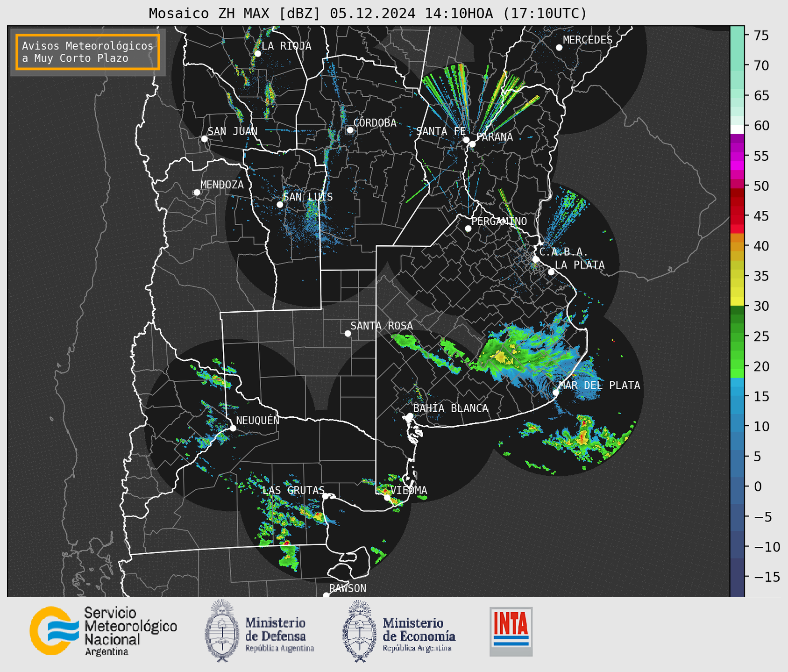Click the SANTA FE city marker dot

tap(466, 140)
